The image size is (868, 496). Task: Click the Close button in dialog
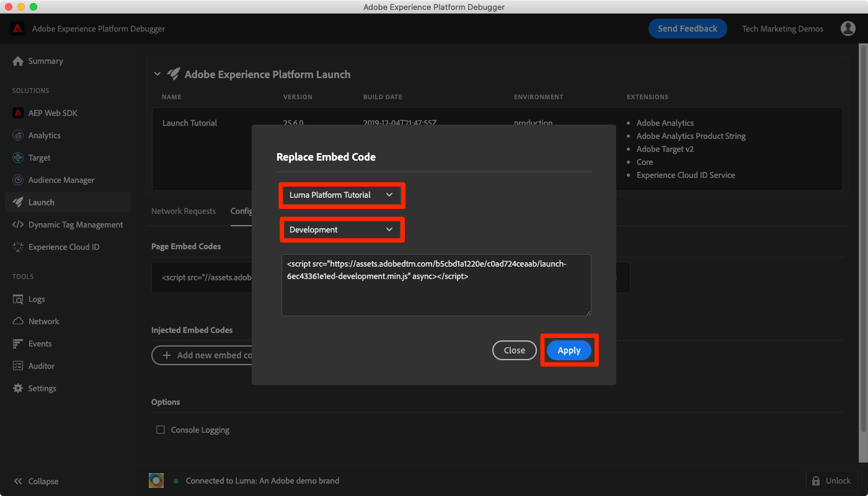point(515,350)
